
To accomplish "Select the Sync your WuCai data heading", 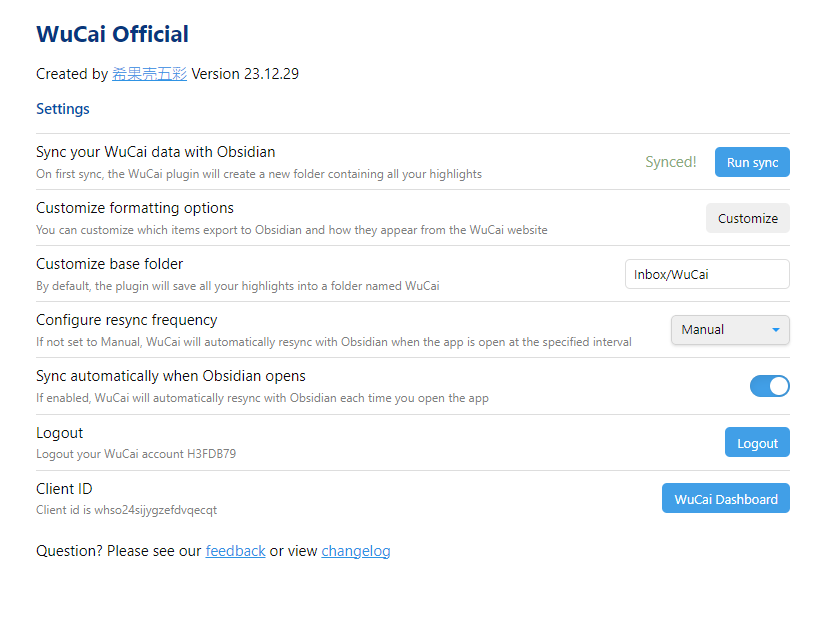I will coord(156,152).
